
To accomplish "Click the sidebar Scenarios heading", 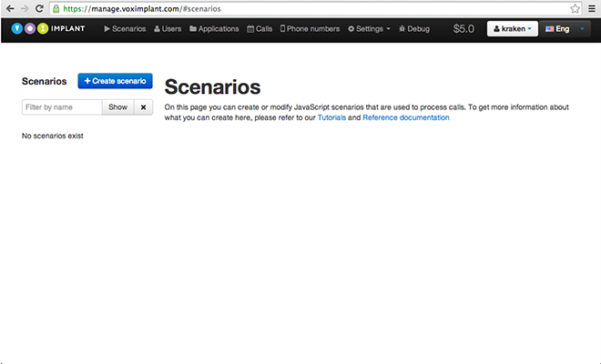I will (44, 81).
